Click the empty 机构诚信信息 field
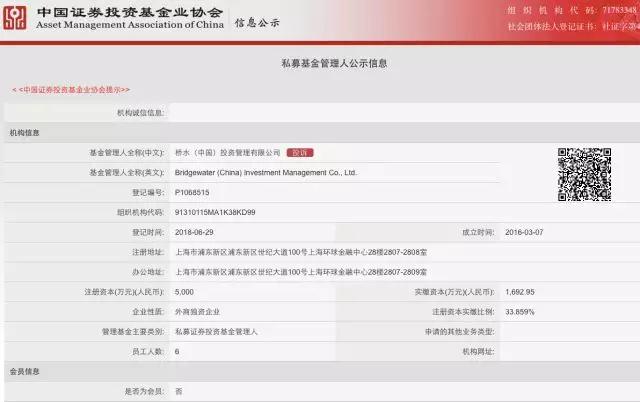This screenshot has height=402, width=640. pyautogui.click(x=404, y=113)
